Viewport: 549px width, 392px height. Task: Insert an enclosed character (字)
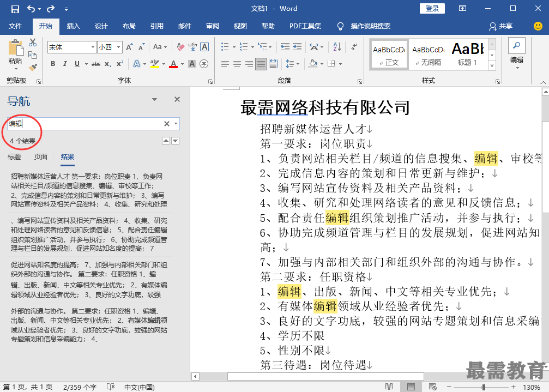point(204,64)
